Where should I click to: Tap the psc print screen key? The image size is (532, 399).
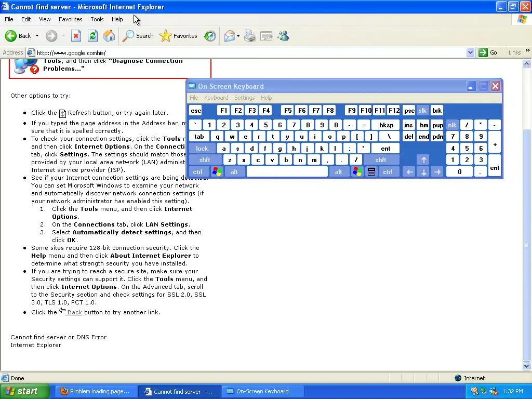tap(409, 111)
